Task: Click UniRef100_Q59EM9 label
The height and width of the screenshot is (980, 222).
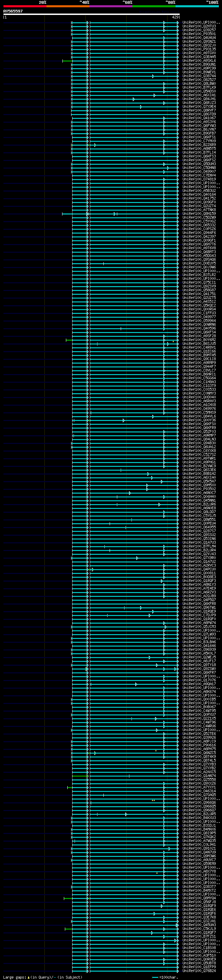Action: pyautogui.click(x=199, y=864)
